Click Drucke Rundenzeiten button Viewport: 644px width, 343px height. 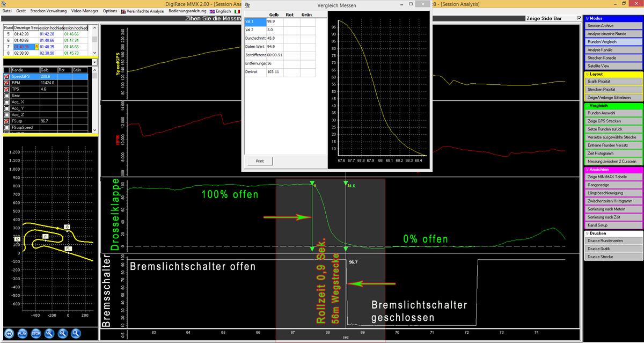tap(613, 241)
